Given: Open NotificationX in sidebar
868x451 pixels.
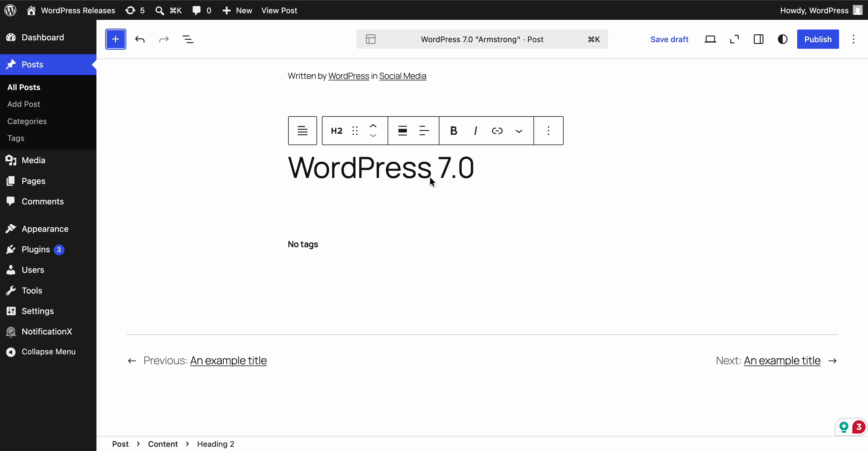Looking at the screenshot, I should click(48, 331).
